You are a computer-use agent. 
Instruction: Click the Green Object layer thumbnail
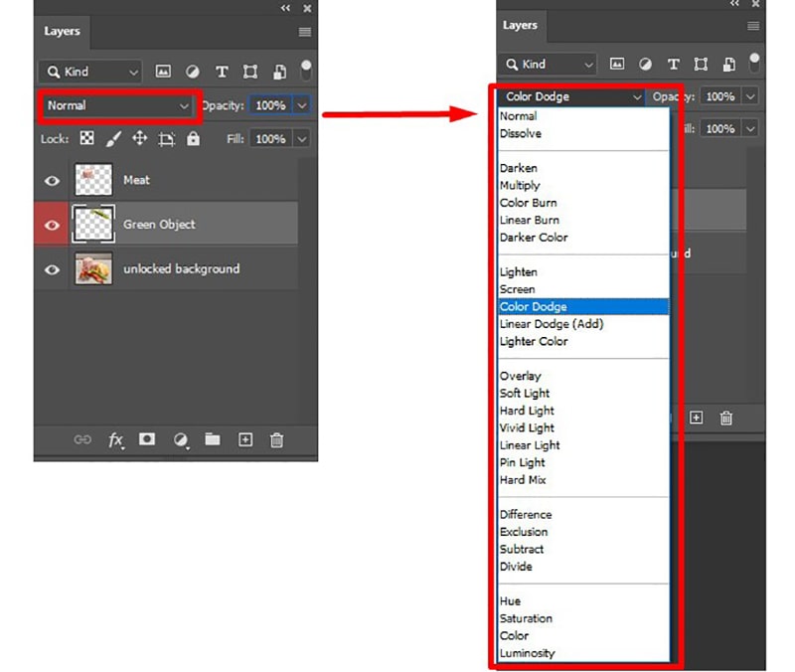94,225
